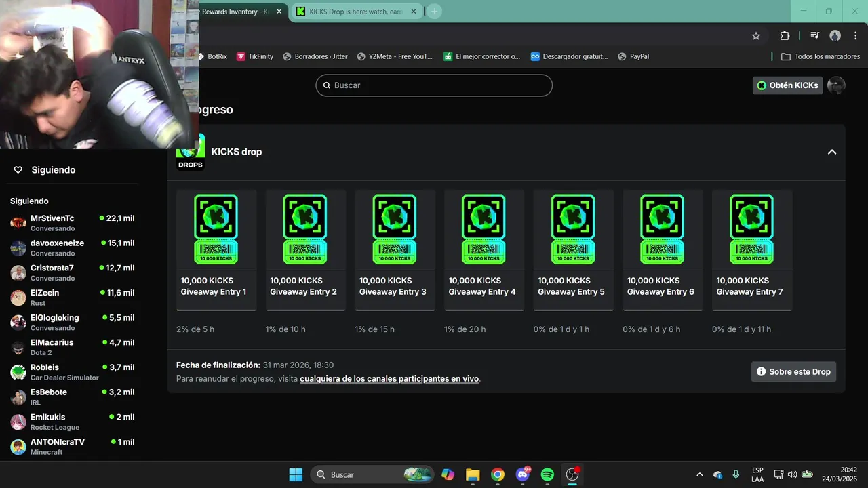Close the KICKS Drop is here tab
This screenshot has width=868, height=488.
pos(414,12)
